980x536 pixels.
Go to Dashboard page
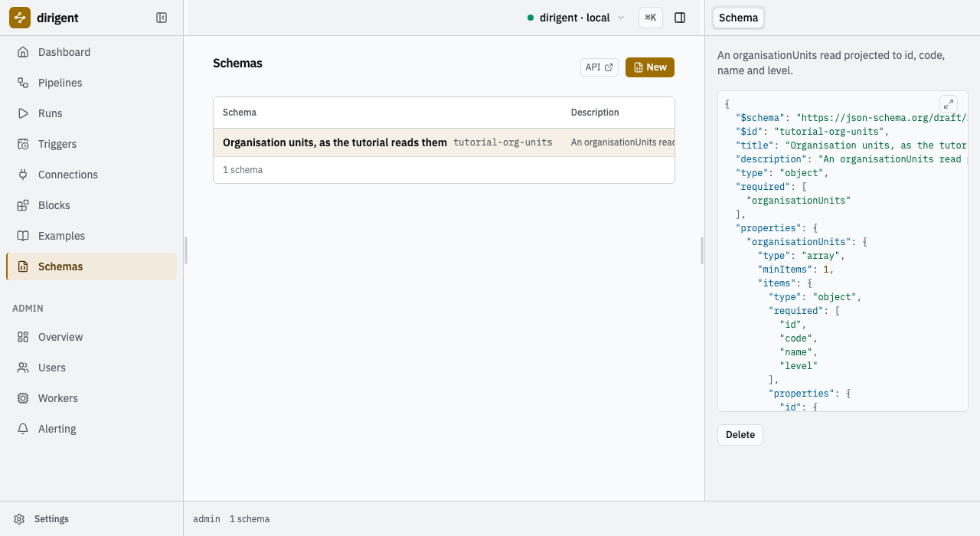tap(91, 52)
